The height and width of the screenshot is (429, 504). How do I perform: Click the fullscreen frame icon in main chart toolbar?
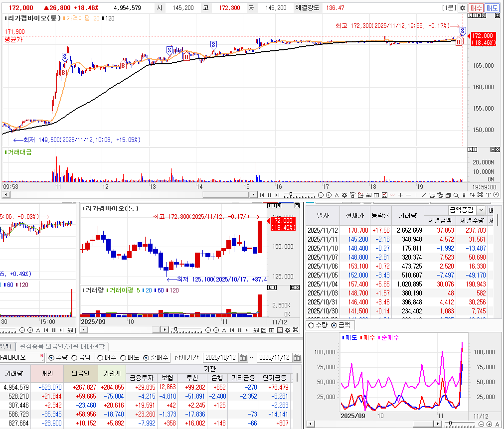[x=480, y=195]
